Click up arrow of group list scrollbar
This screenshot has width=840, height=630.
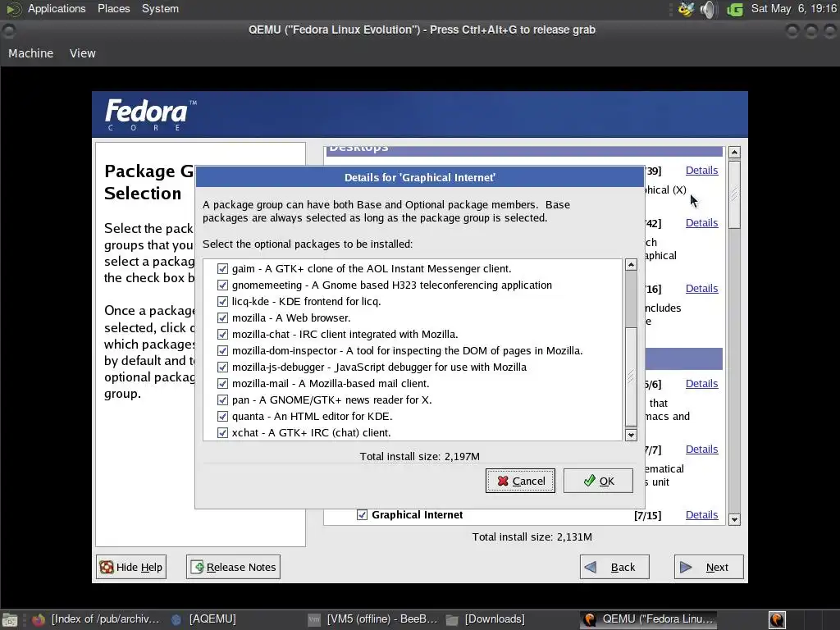(x=734, y=153)
